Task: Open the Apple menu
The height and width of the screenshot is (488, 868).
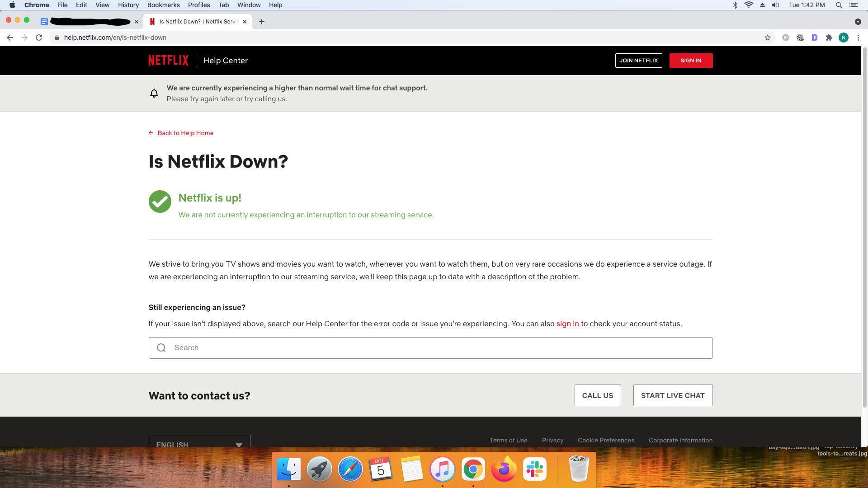Action: pyautogui.click(x=12, y=5)
